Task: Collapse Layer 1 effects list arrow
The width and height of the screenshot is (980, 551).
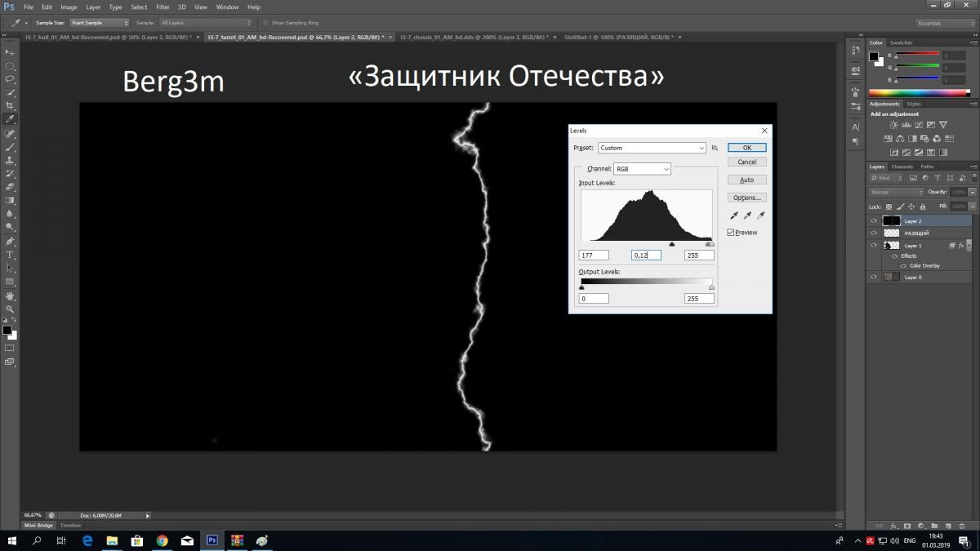Action: (x=970, y=245)
